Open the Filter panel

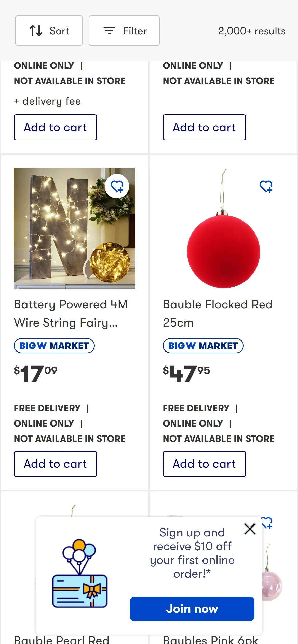tap(124, 31)
